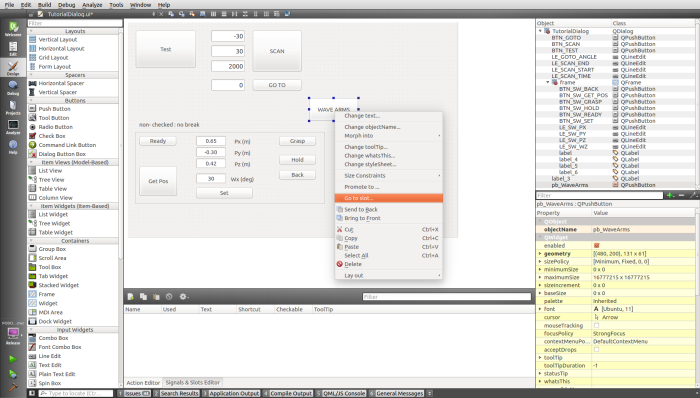
Task: Click the Copy action icon in Action Editor
Action: point(143,296)
